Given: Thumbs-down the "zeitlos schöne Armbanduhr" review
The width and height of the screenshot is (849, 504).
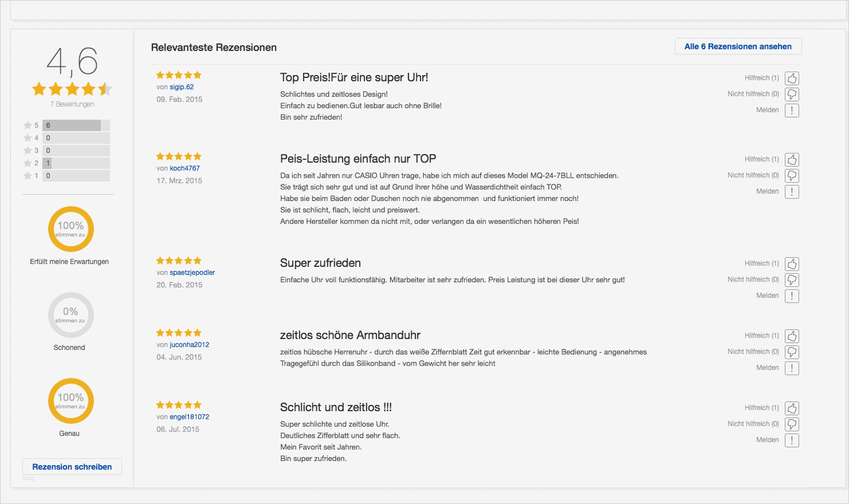Looking at the screenshot, I should 792,352.
